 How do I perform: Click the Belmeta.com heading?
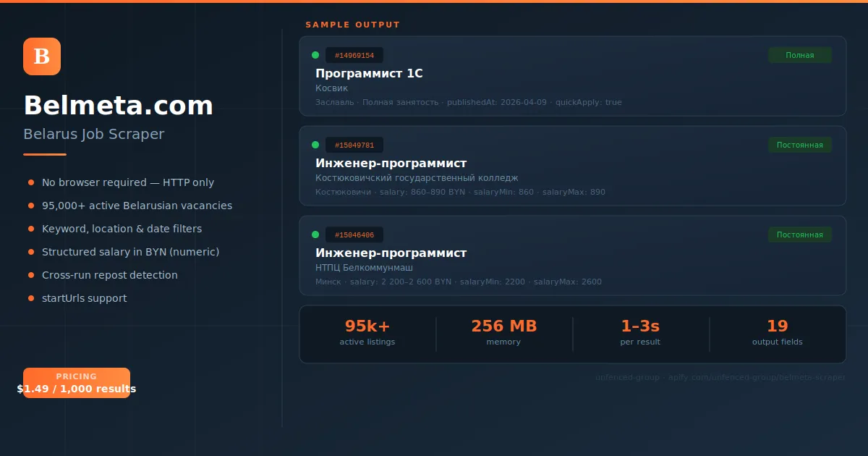point(119,106)
